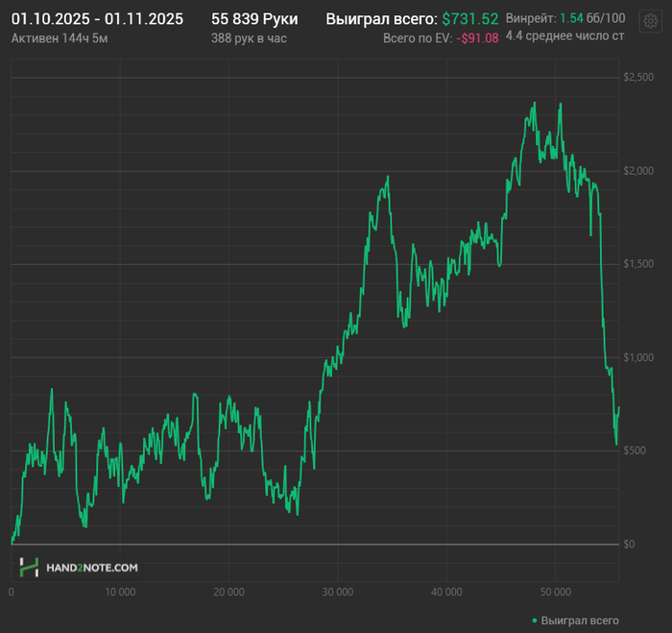Viewport: 672px width, 633px height.
Task: Click the winrate value 1.54
Action: 572,18
